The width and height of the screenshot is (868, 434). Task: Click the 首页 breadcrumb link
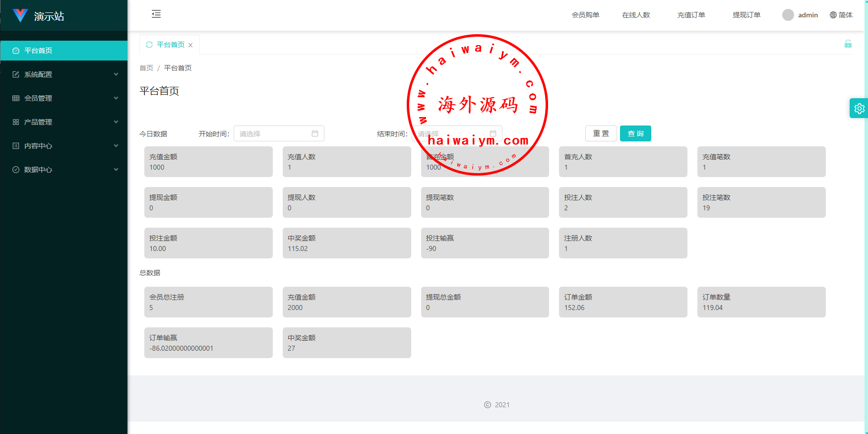click(x=146, y=68)
